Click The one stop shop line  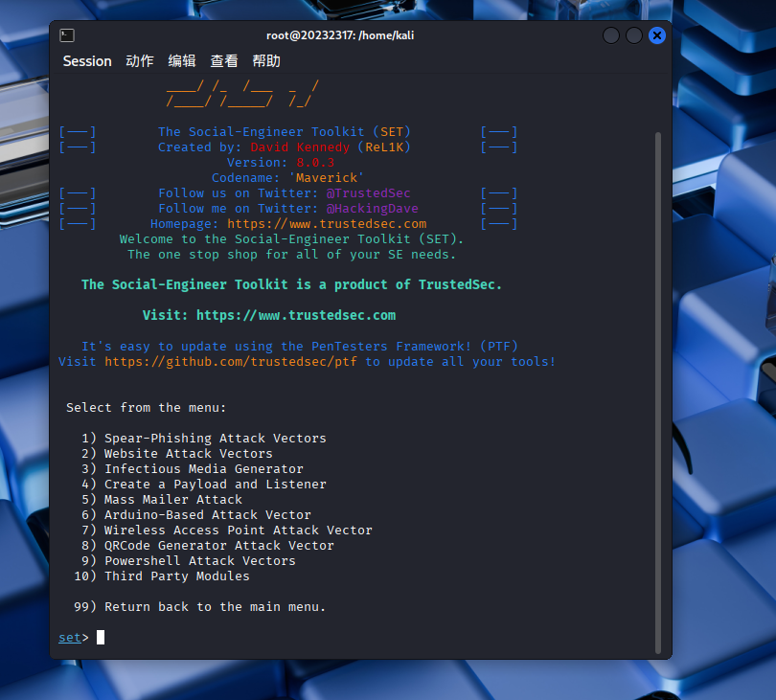pyautogui.click(x=291, y=255)
